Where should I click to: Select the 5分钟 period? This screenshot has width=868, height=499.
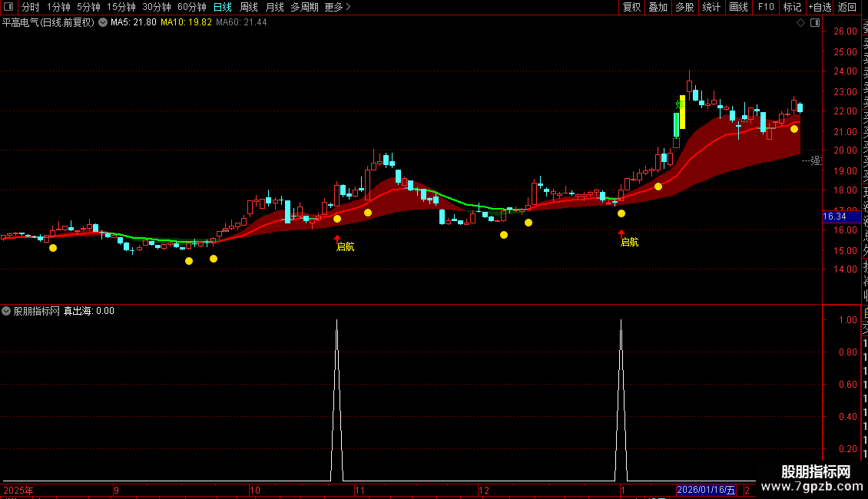tap(88, 7)
